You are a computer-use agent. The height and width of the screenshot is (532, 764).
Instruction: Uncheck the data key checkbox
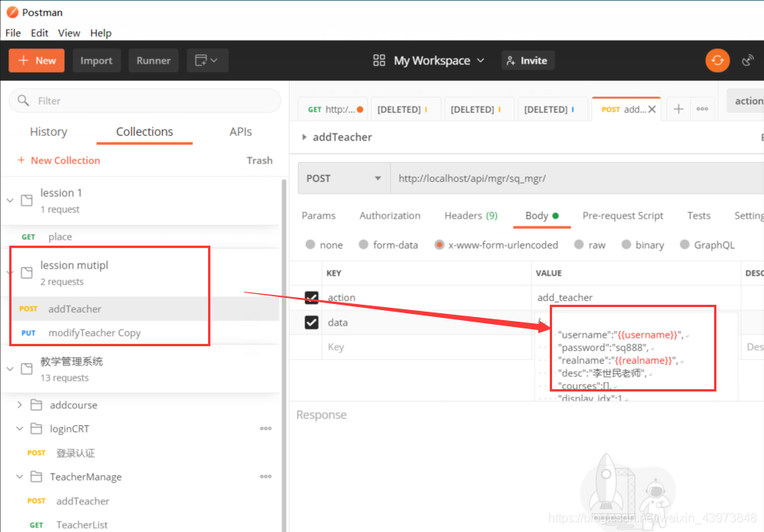pyautogui.click(x=311, y=322)
